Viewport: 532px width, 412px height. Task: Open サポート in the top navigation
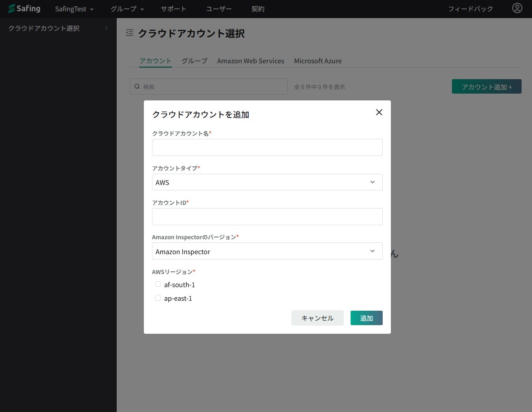(173, 9)
